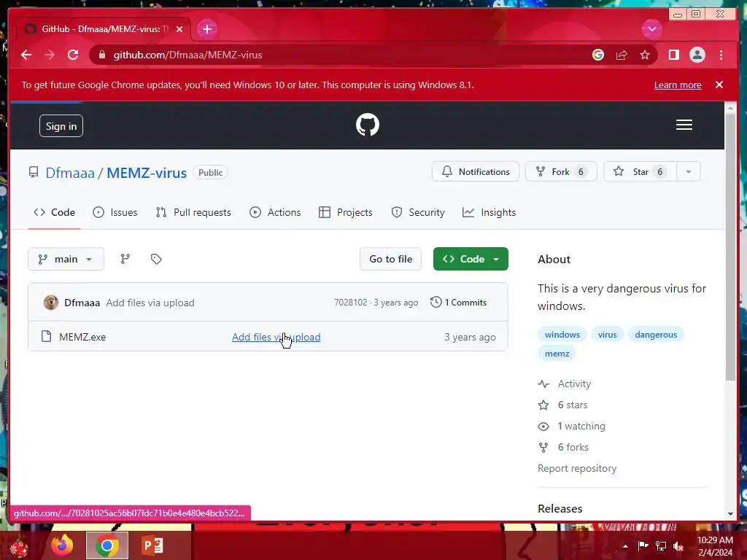
Task: Open Chrome three-dot menu
Action: coord(721,55)
